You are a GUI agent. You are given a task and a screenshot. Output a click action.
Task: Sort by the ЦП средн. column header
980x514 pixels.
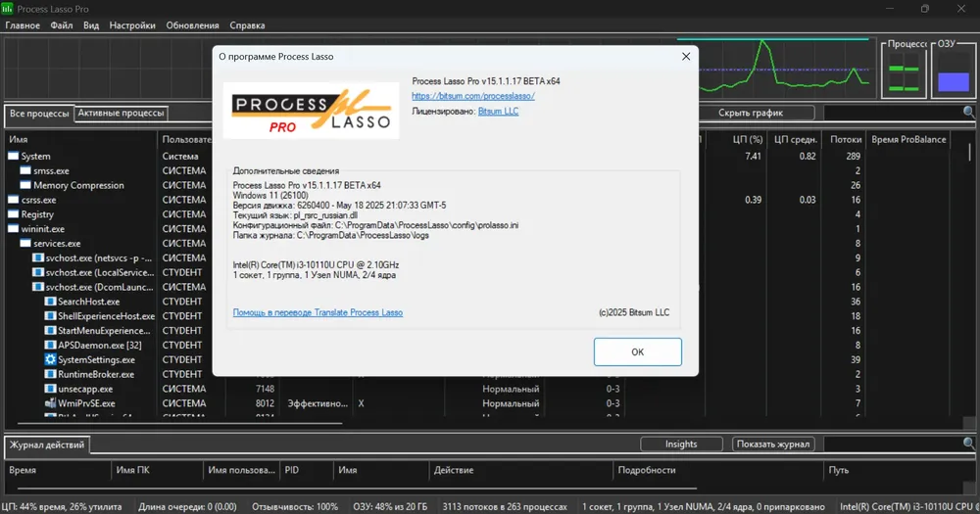795,139
